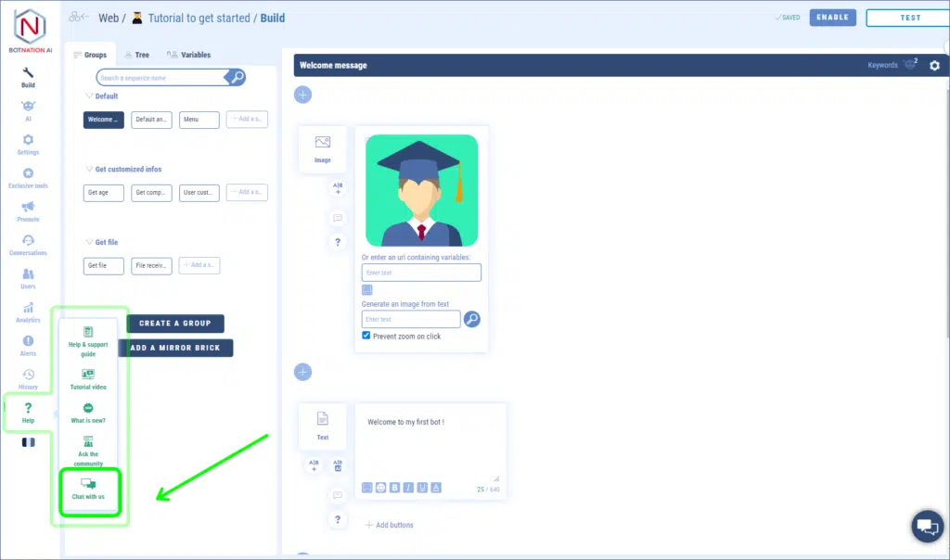Apply bold formatting in text editor
This screenshot has height=560, width=950.
coord(395,488)
